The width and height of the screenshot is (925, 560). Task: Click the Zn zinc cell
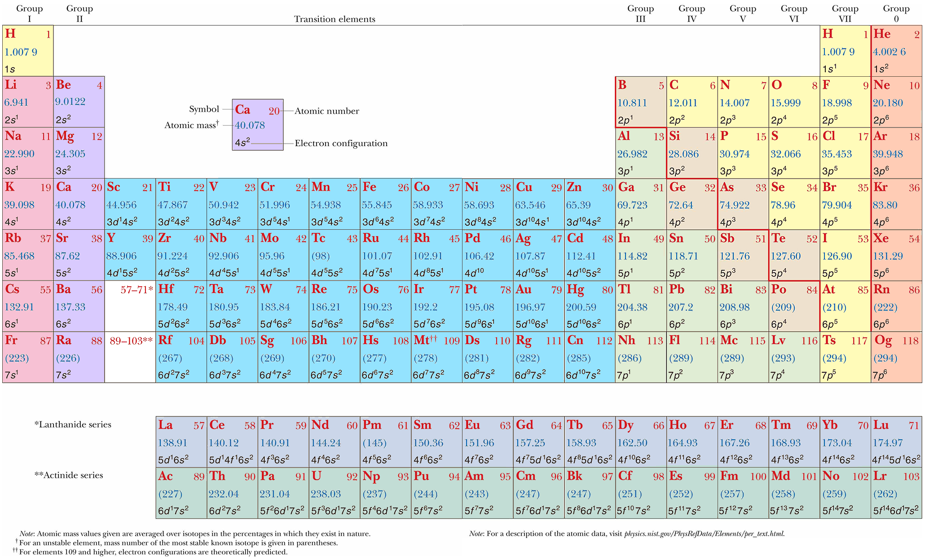[x=590, y=204]
